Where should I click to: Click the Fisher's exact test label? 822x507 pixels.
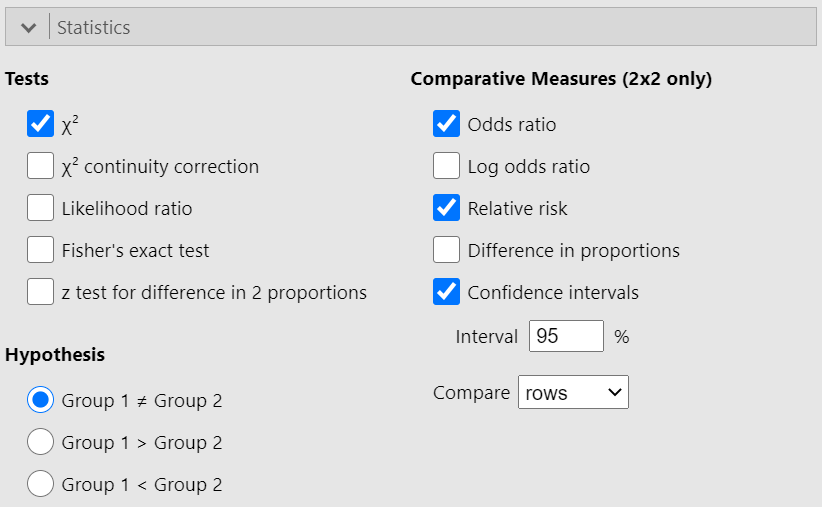pyautogui.click(x=135, y=251)
